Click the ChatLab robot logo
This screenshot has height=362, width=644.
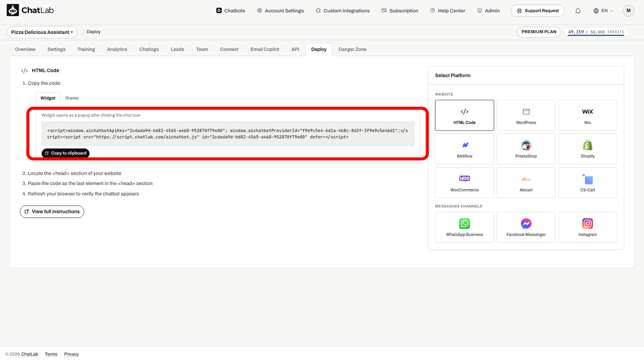click(x=13, y=10)
